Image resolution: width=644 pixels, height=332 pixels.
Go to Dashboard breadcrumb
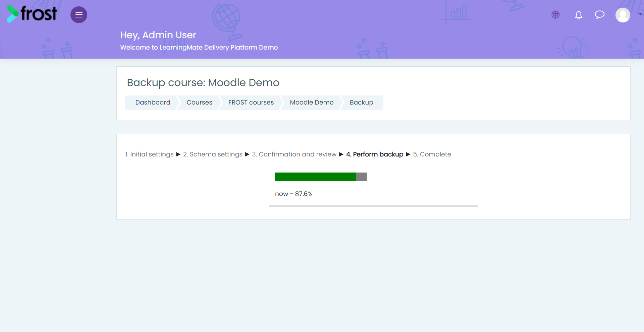153,103
